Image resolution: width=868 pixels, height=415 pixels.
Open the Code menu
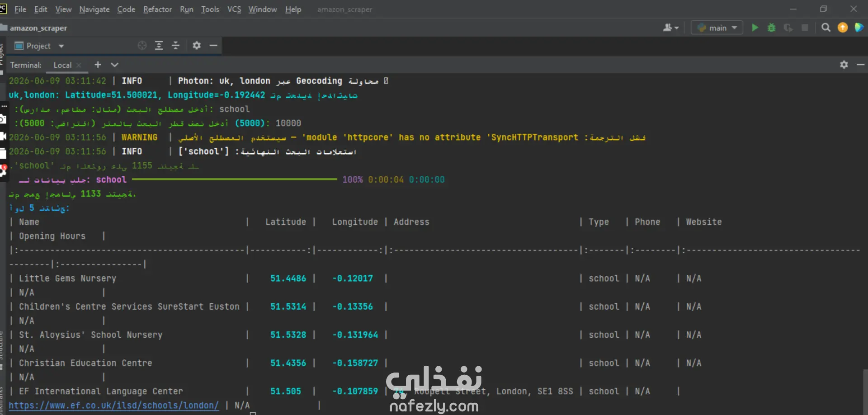pos(126,9)
